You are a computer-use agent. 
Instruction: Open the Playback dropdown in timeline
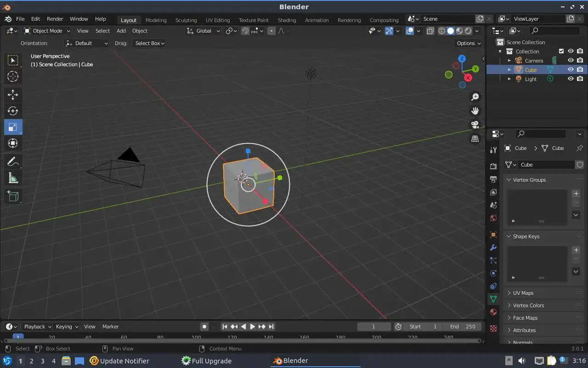coord(37,327)
